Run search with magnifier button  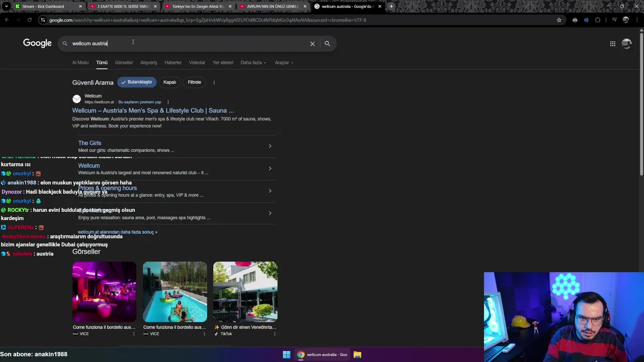[327, 44]
